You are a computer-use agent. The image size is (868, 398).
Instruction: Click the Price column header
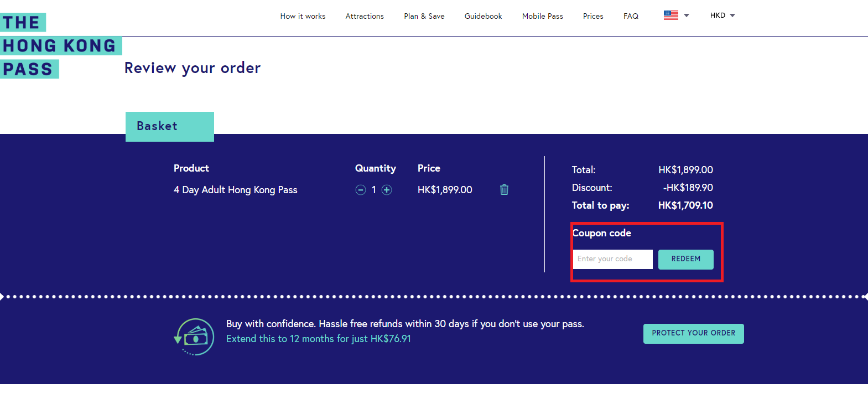coord(429,168)
